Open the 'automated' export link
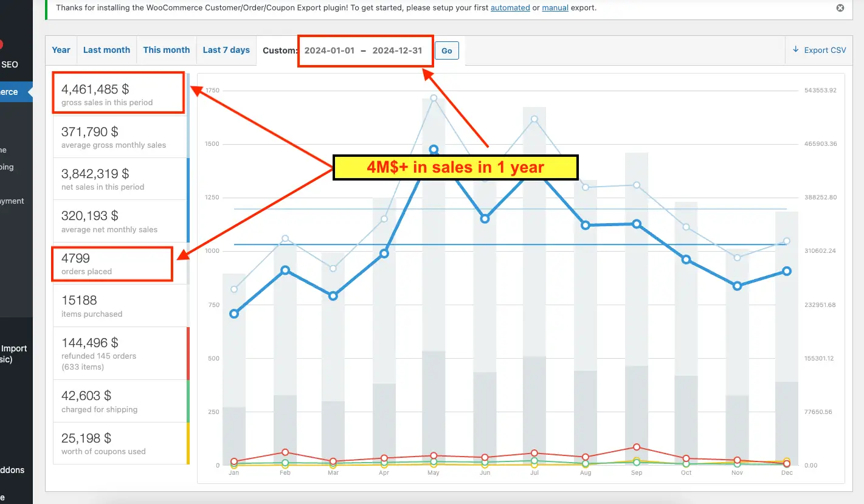The height and width of the screenshot is (504, 864). [510, 8]
